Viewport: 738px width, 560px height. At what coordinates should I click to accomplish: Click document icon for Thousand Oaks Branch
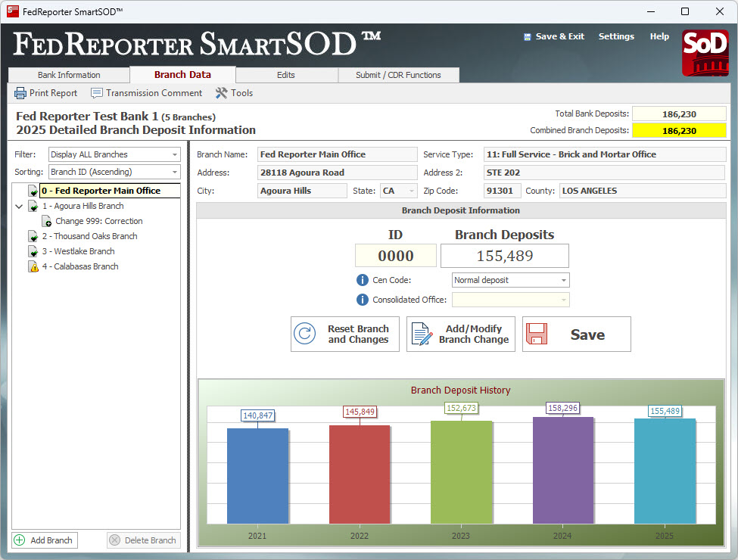click(x=33, y=236)
